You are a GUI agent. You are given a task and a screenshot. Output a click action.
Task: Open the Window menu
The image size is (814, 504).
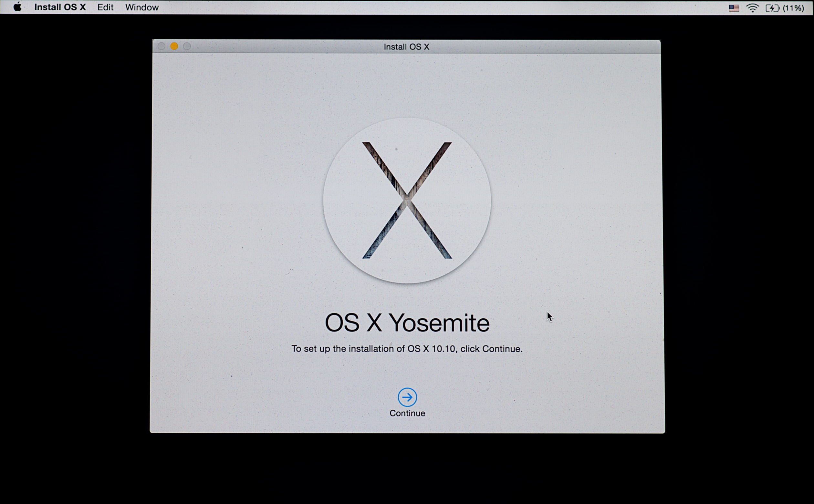142,7
